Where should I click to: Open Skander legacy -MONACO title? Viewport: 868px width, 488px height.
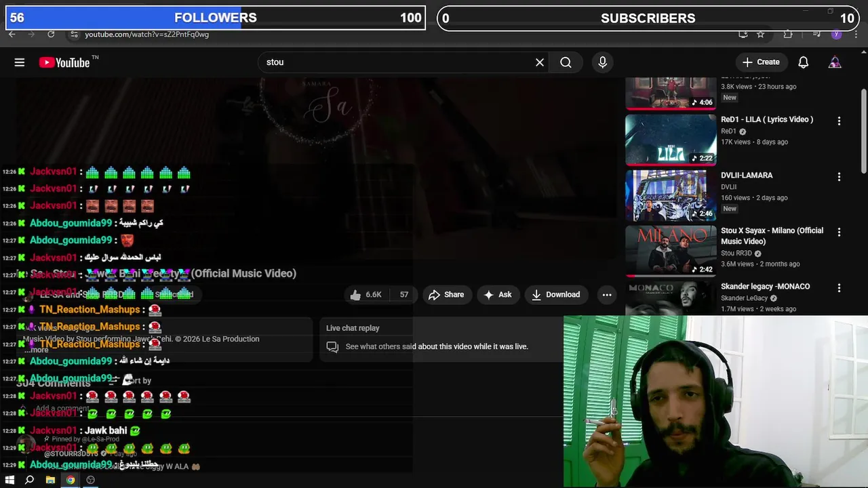(x=765, y=286)
